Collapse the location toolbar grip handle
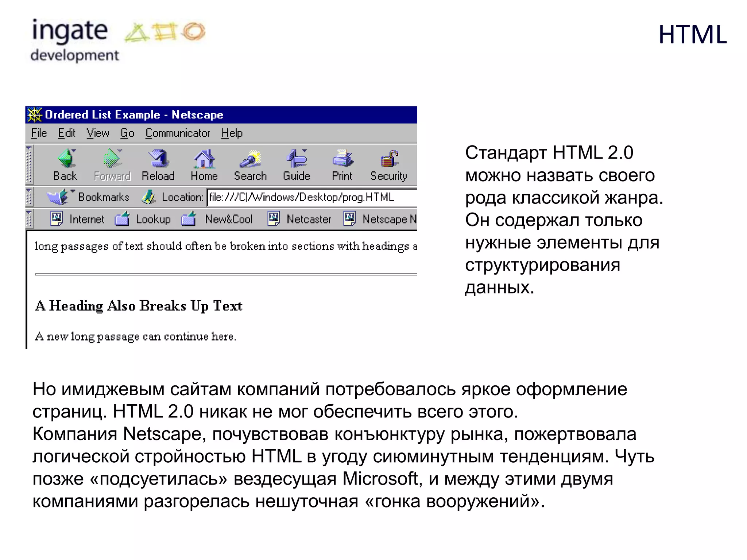 click(x=29, y=197)
